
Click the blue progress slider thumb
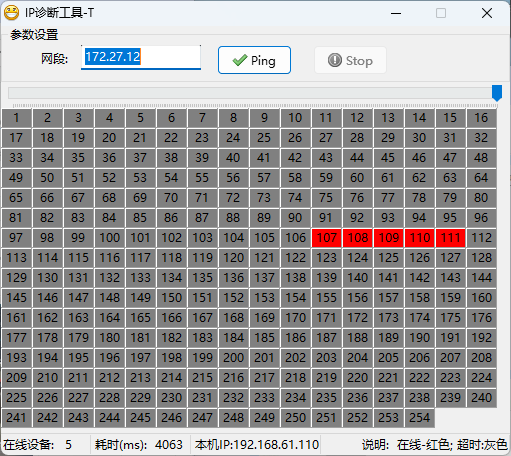[x=497, y=93]
